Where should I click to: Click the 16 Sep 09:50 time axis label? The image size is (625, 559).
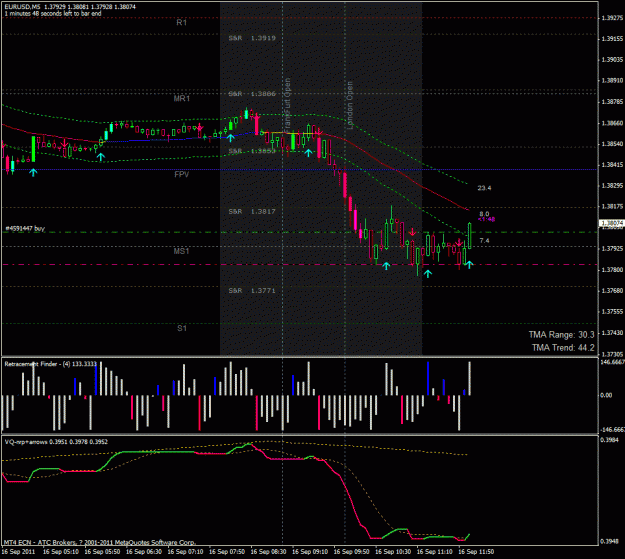tap(351, 552)
